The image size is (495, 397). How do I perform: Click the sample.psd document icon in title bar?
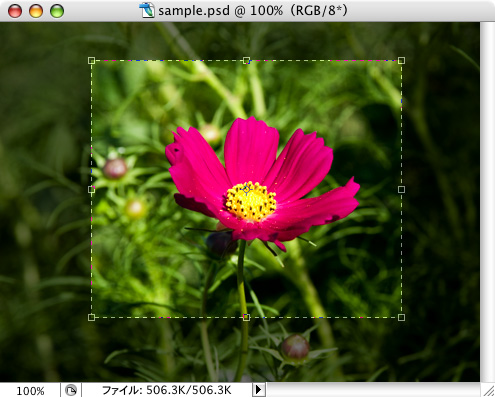147,10
